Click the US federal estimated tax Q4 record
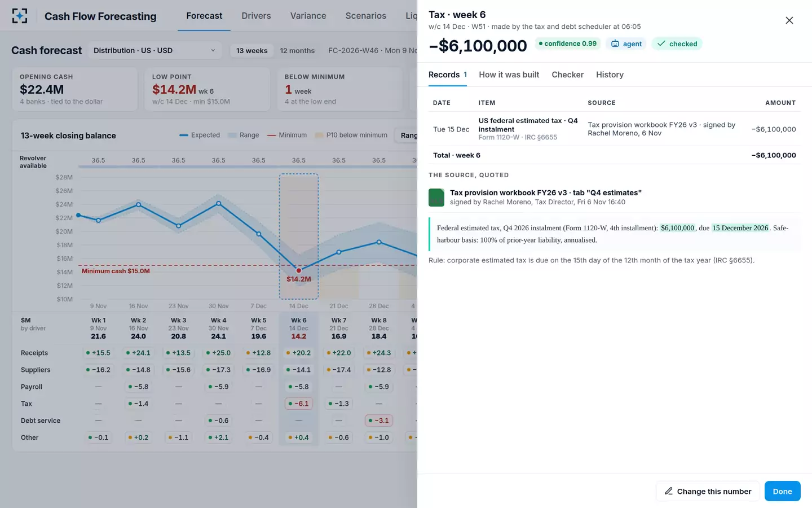 (x=614, y=129)
